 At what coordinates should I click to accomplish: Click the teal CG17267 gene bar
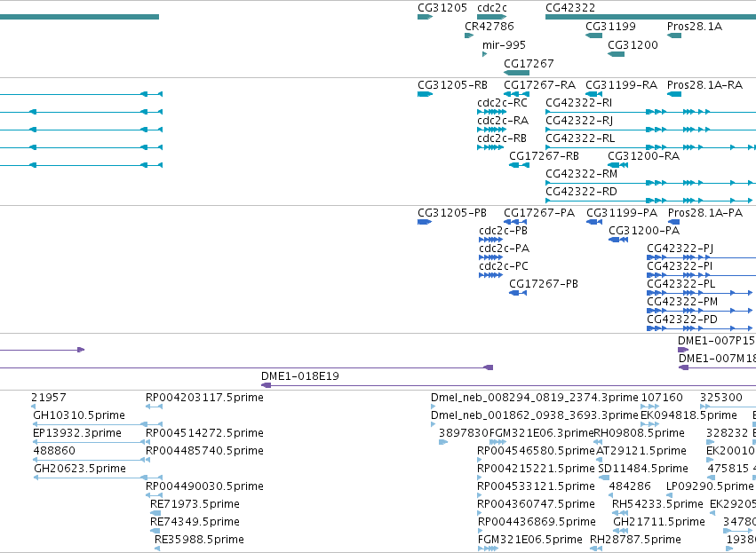coord(516,73)
